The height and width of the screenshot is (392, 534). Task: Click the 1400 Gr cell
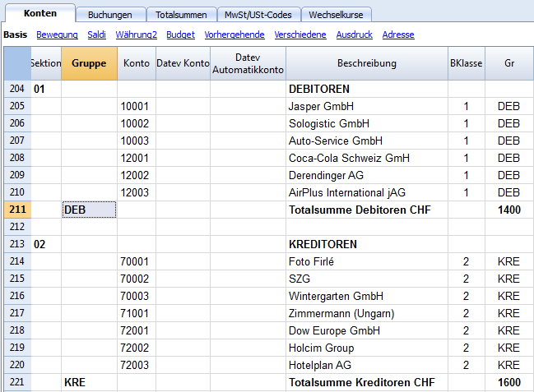(509, 210)
